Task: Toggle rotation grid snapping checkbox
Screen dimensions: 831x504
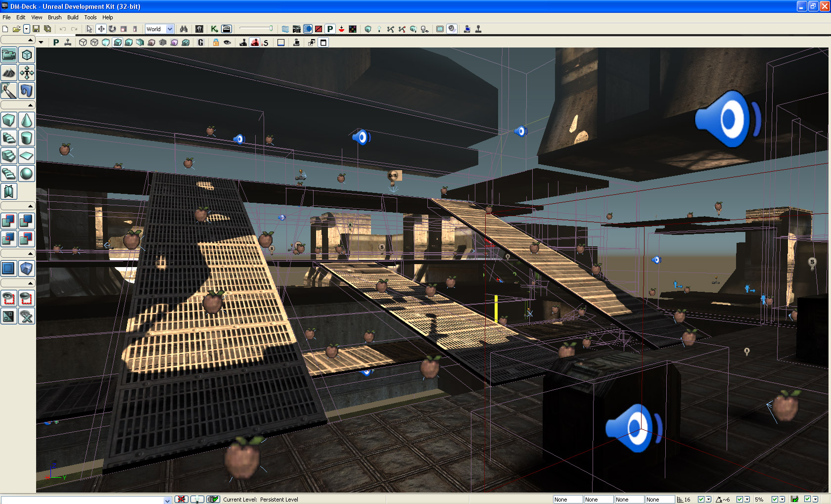Action: (739, 500)
